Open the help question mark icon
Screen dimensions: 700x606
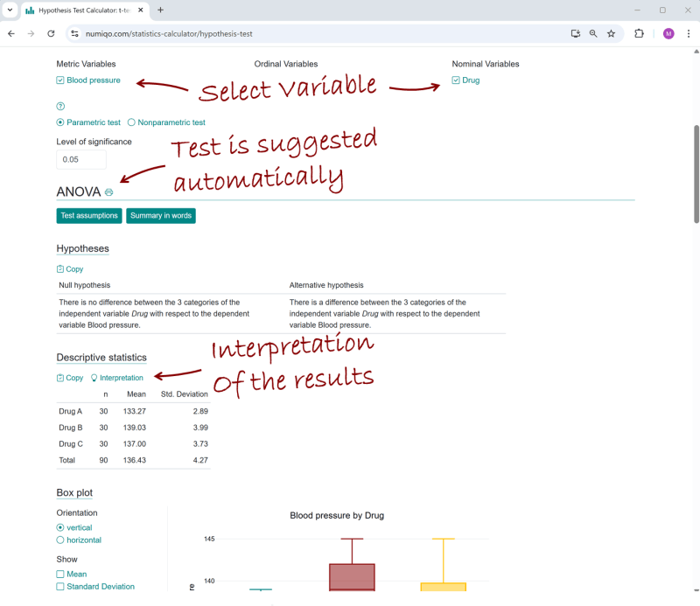pos(60,106)
